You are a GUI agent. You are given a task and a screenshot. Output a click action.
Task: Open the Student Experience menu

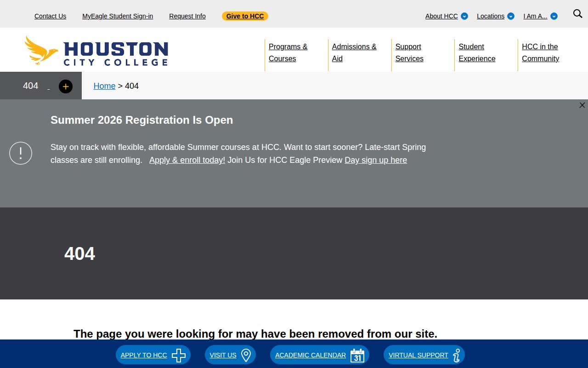pos(477,52)
